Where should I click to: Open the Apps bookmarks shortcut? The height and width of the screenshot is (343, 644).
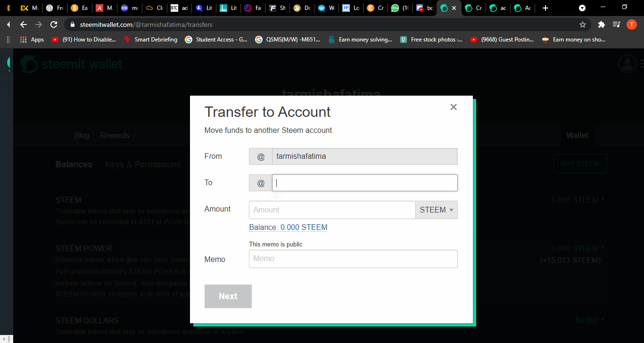32,40
